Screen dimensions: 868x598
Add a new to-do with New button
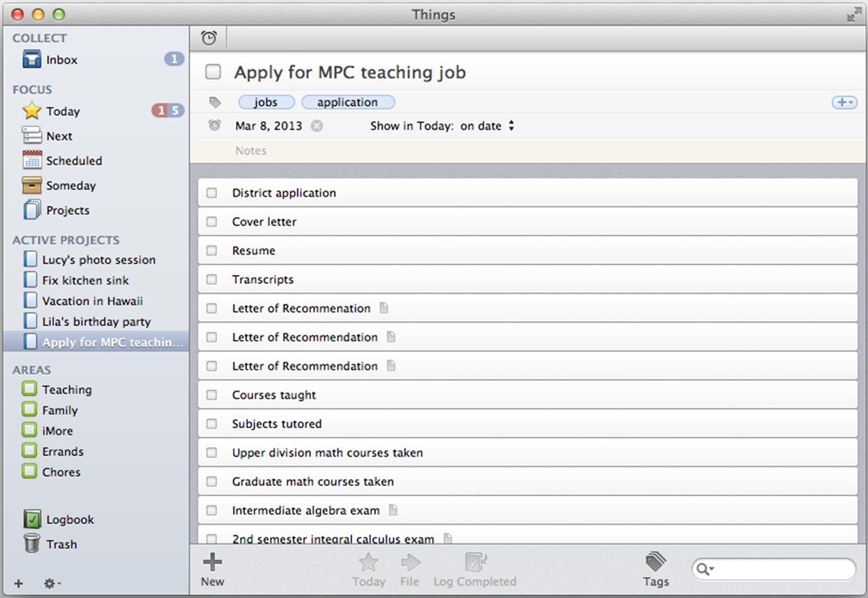[212, 569]
